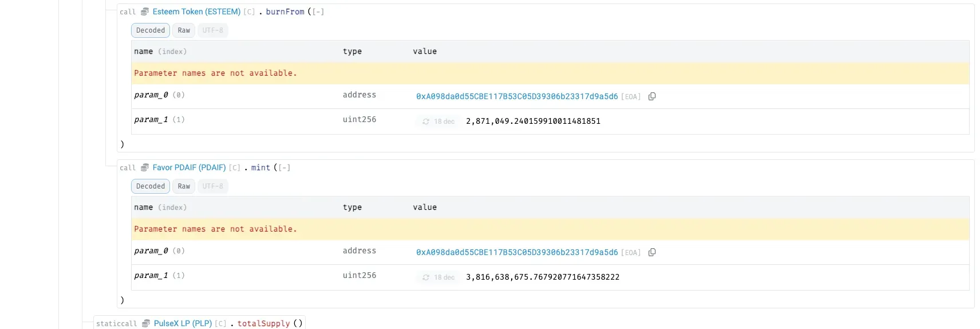Click param_1 name in mint table
This screenshot has height=329, width=980.
[151, 275]
